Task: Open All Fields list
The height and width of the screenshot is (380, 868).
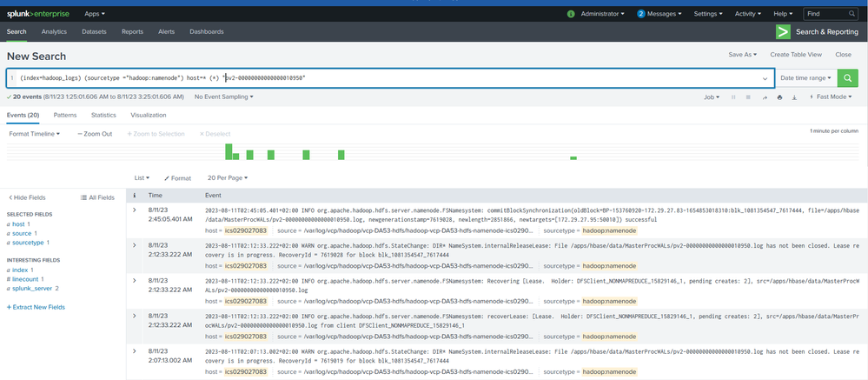Action: coord(97,197)
